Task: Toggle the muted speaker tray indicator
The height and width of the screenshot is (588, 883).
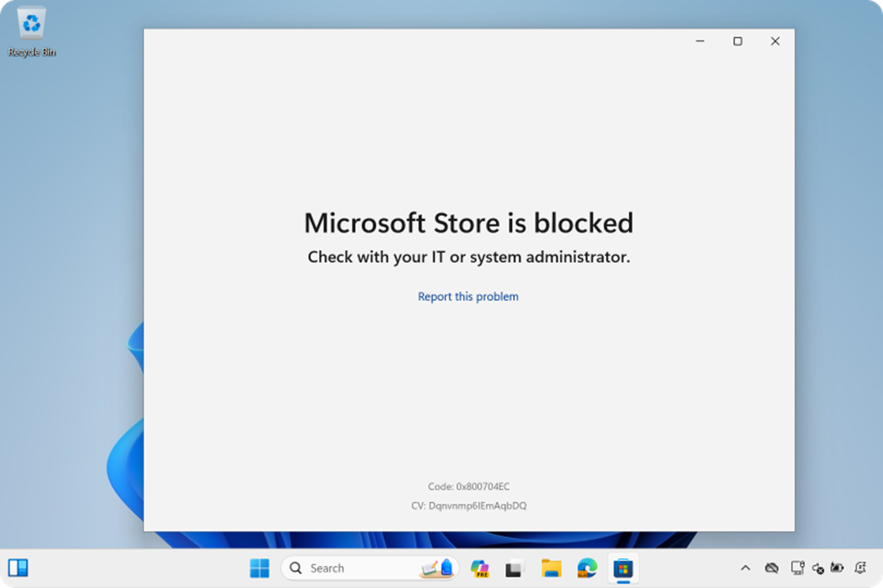Action: (x=818, y=568)
